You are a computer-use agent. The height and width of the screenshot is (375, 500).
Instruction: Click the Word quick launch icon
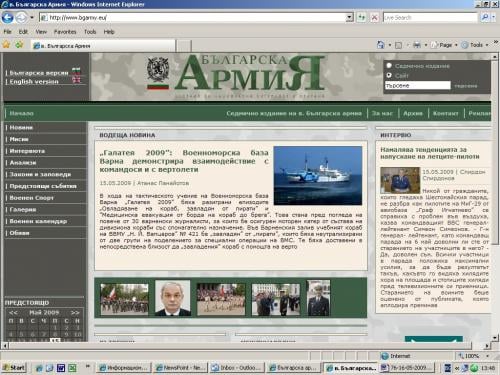61,368
